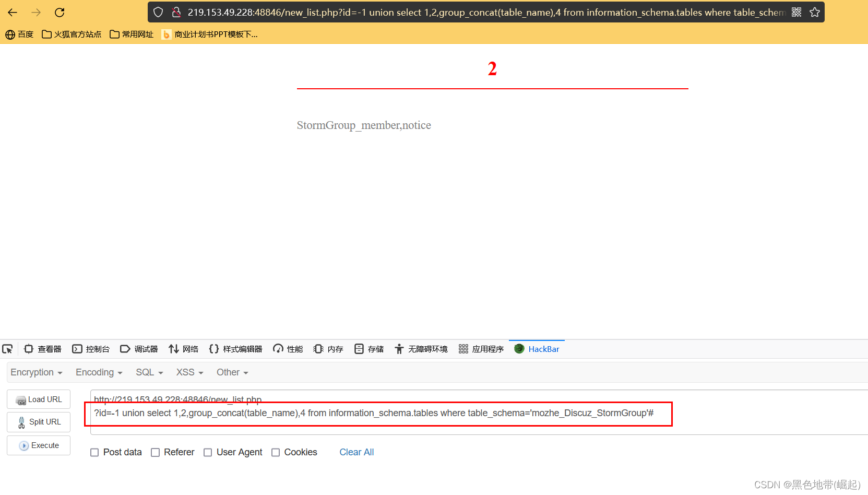Open the 火狐官方站点 bookmarks folder

point(72,34)
